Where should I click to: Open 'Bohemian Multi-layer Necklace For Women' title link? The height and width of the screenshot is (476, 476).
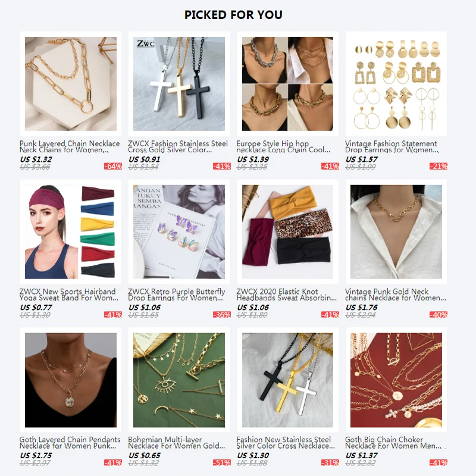176,443
